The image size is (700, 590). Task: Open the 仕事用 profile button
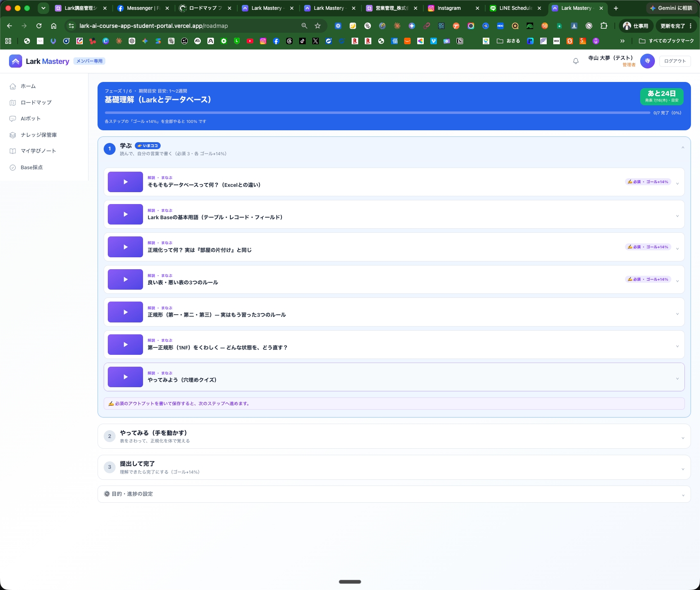[x=636, y=26]
